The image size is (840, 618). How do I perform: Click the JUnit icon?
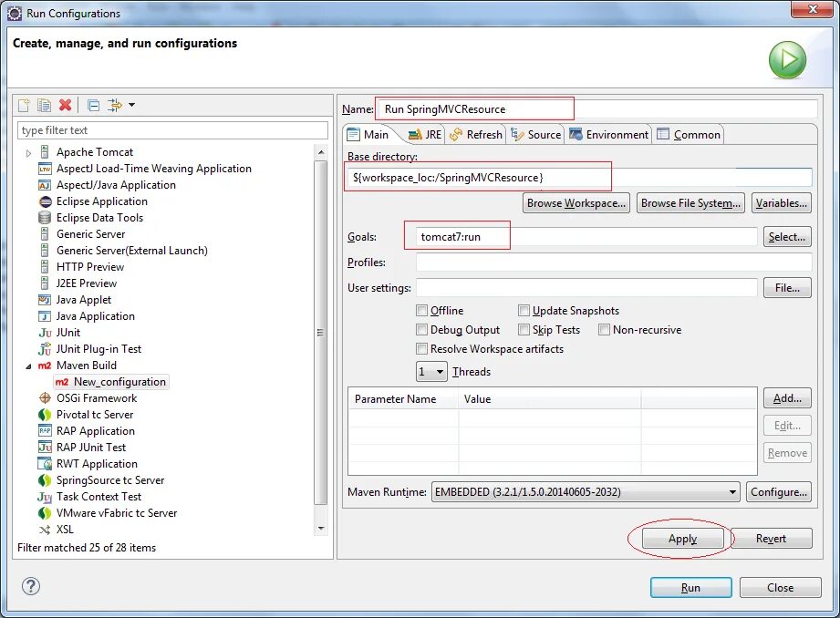[x=45, y=333]
